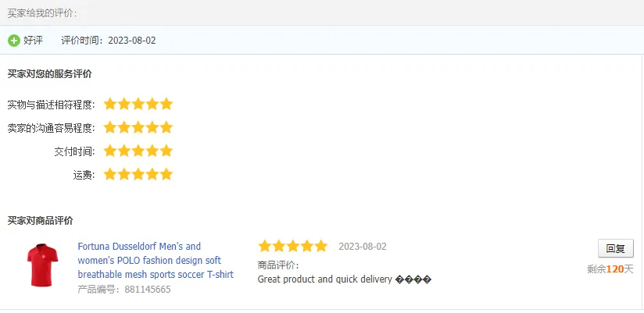Screen dimensions: 644x313
Task: Click the first star of the product review rating
Action: [x=265, y=246]
